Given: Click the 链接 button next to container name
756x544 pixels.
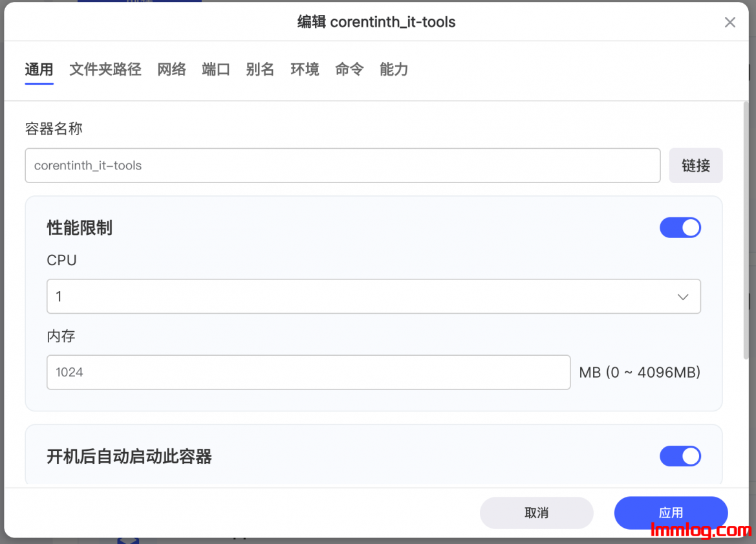Looking at the screenshot, I should (x=696, y=166).
